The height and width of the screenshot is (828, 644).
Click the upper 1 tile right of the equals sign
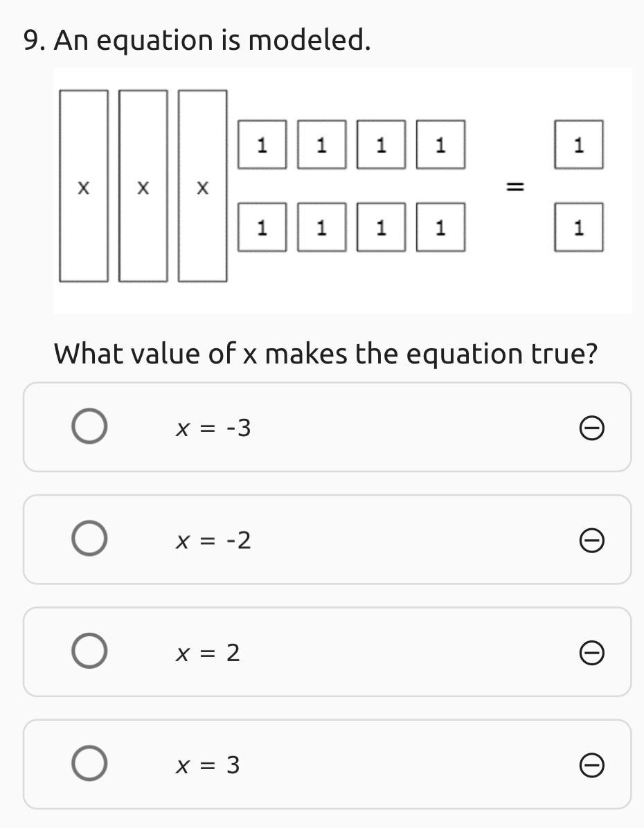[x=579, y=145]
